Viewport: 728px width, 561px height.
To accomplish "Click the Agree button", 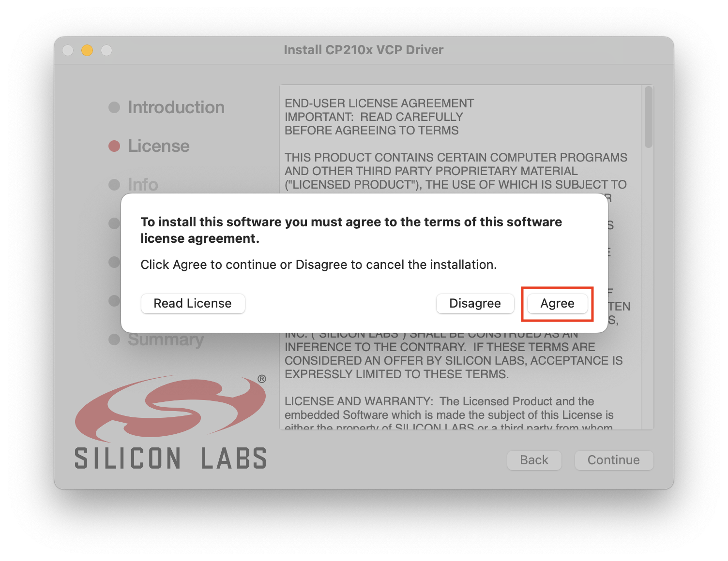I will [x=557, y=304].
